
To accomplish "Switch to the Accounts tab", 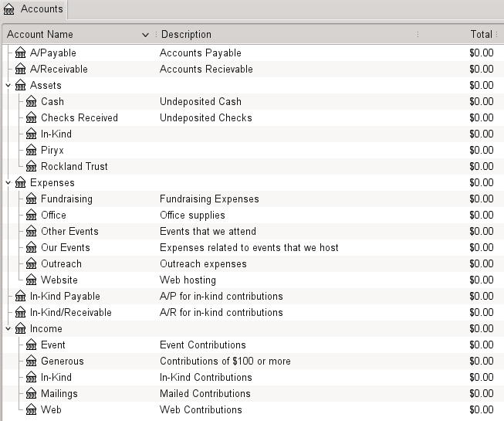I will (x=34, y=9).
